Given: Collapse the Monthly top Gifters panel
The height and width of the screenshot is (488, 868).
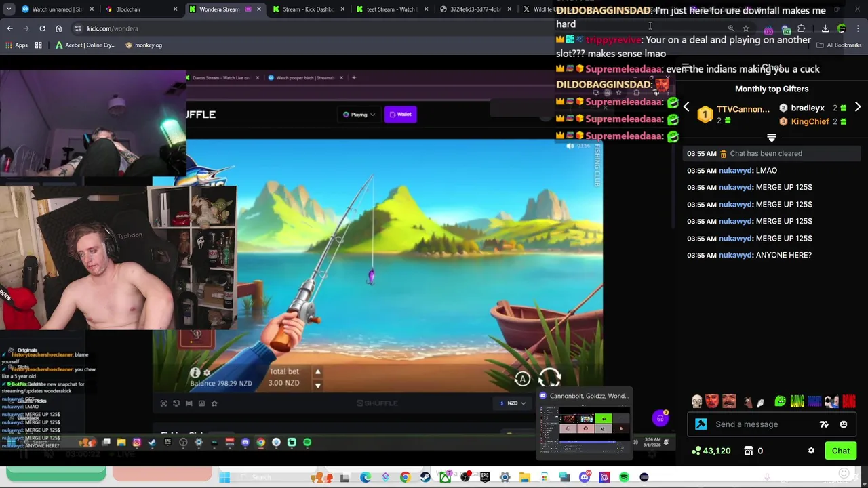Looking at the screenshot, I should click(772, 138).
